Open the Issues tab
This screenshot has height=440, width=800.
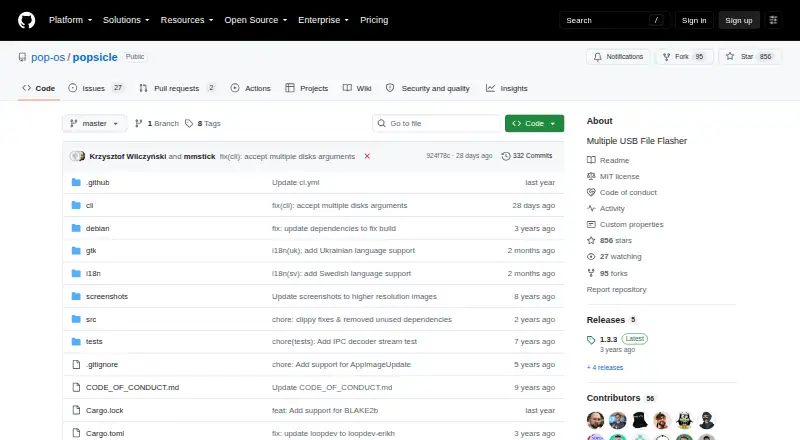[96, 88]
